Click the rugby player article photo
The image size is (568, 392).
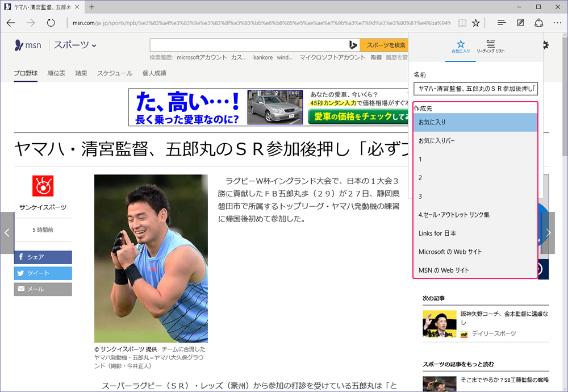click(x=151, y=258)
